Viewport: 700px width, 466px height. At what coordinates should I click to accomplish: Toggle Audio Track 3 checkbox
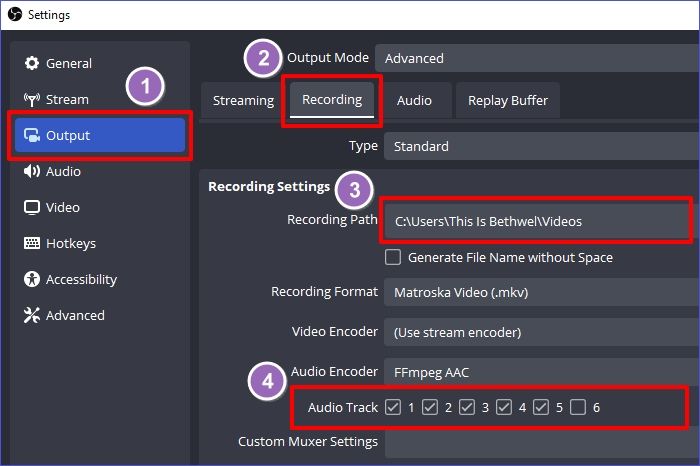[x=467, y=407]
